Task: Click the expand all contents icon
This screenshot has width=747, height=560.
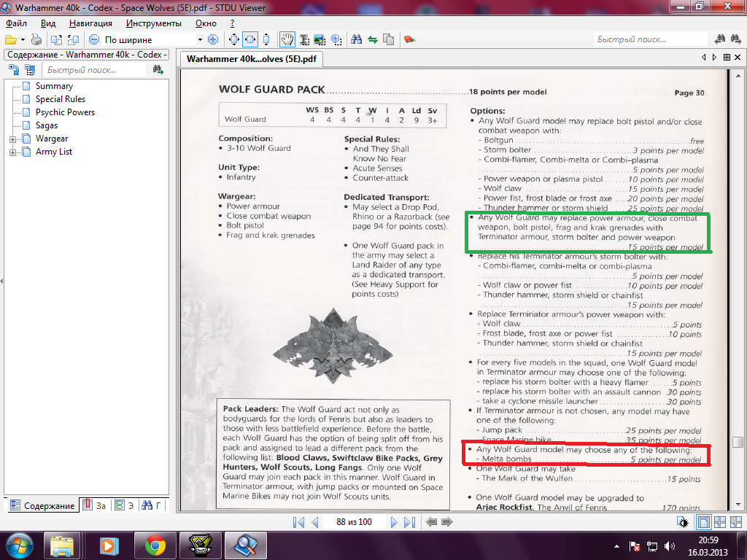Action: point(14,70)
